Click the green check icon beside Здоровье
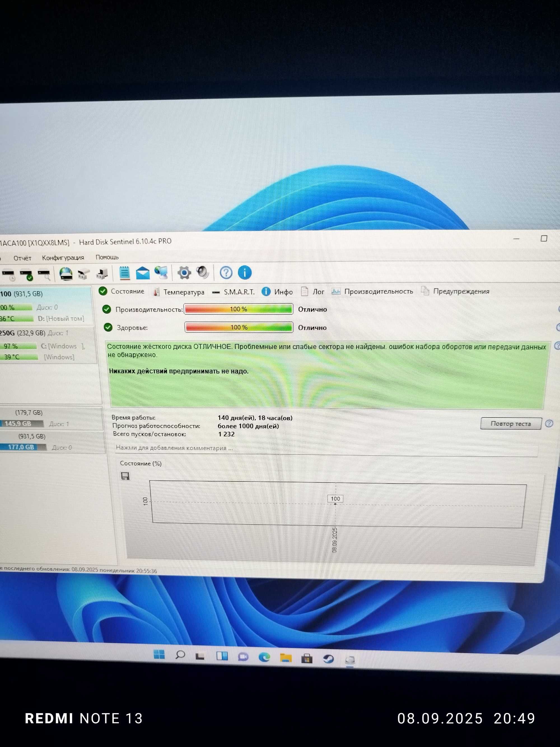This screenshot has height=747, width=560. coord(108,327)
